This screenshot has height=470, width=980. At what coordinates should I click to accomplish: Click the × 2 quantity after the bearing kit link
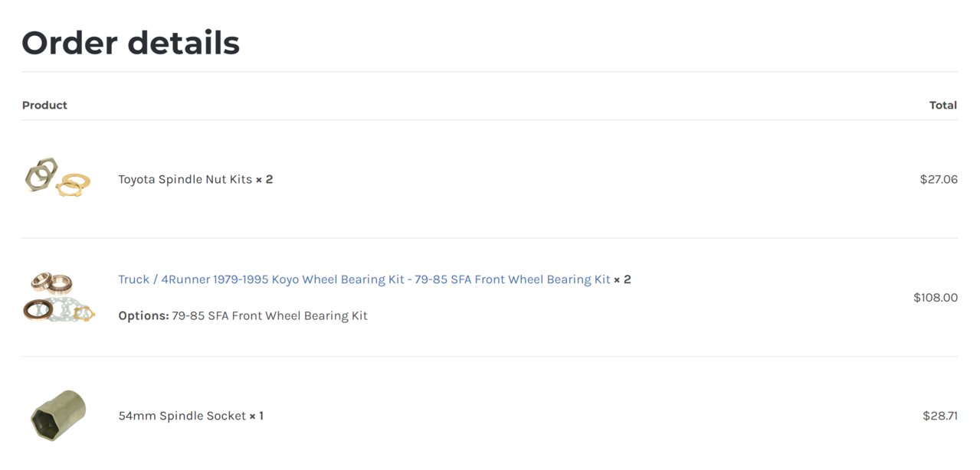pyautogui.click(x=622, y=279)
